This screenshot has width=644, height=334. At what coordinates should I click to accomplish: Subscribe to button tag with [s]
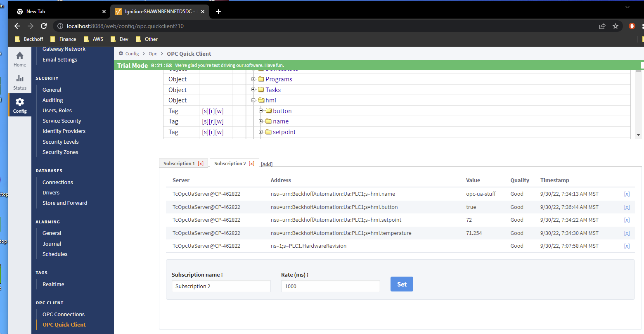click(x=205, y=111)
